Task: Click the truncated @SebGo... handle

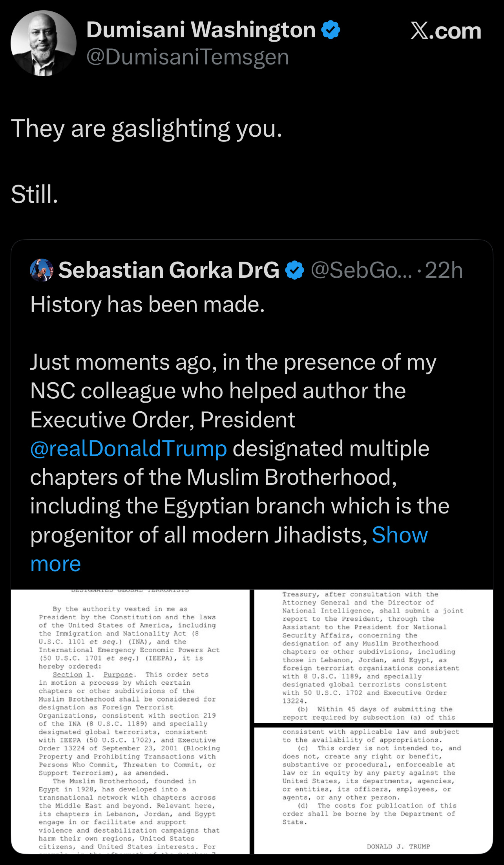Action: 362,270
